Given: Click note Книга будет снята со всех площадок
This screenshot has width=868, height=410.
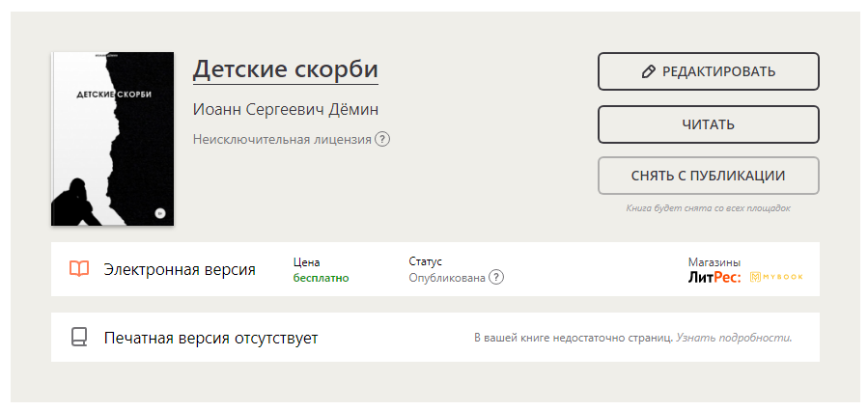Looking at the screenshot, I should [708, 208].
